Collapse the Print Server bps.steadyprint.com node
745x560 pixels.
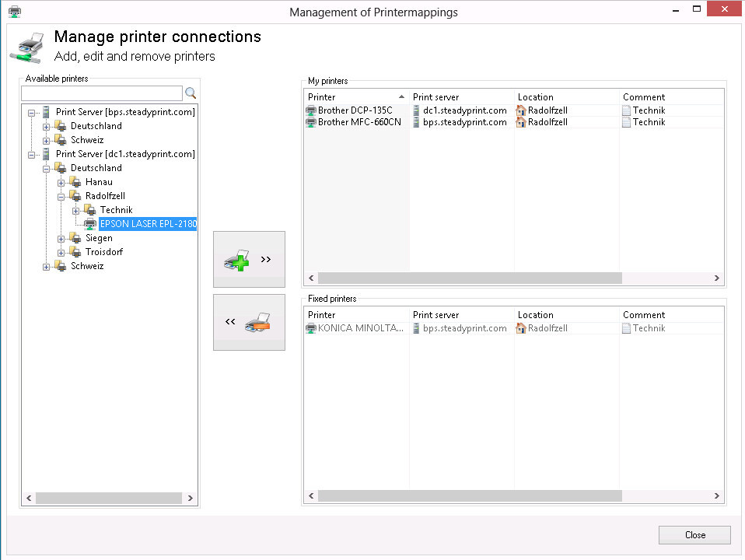click(x=31, y=113)
